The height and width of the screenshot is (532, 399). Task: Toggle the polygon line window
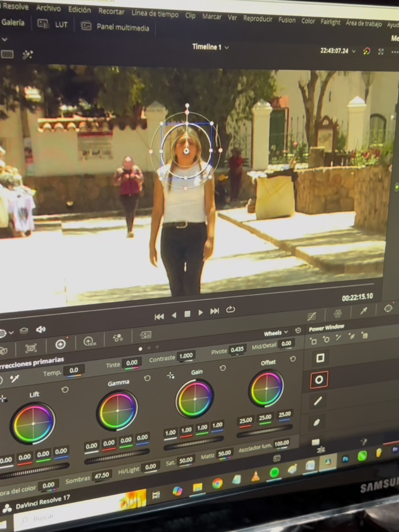318,401
